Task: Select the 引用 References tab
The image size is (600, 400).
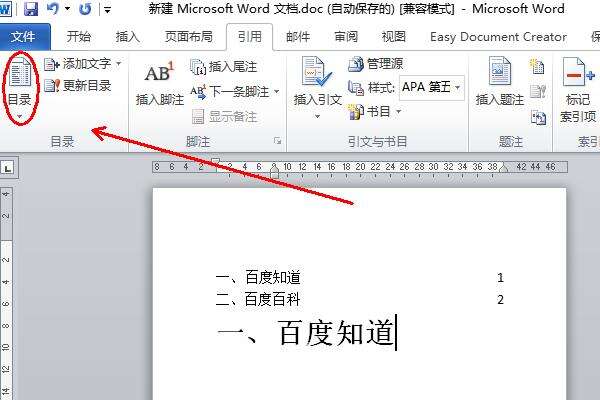Action: [249, 37]
